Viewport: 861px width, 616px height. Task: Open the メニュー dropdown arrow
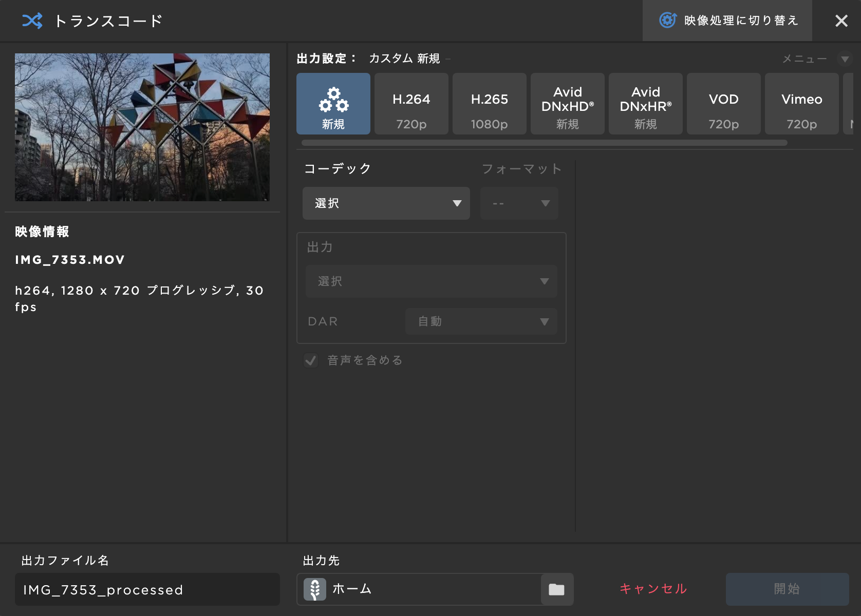845,59
